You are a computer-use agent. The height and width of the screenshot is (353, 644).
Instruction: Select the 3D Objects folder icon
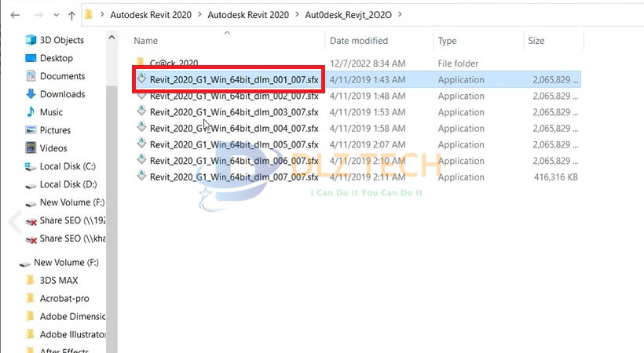[x=31, y=40]
